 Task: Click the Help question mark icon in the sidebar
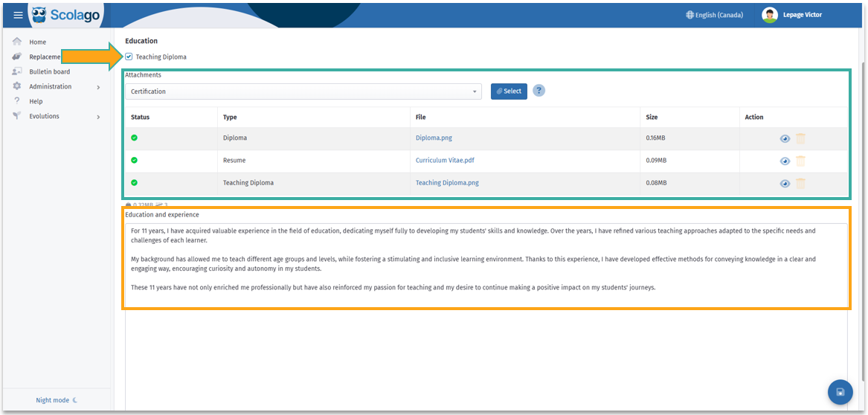click(17, 101)
